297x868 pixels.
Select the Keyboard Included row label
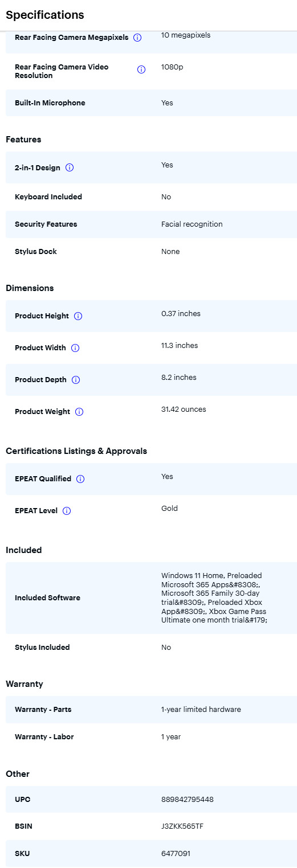(x=48, y=197)
